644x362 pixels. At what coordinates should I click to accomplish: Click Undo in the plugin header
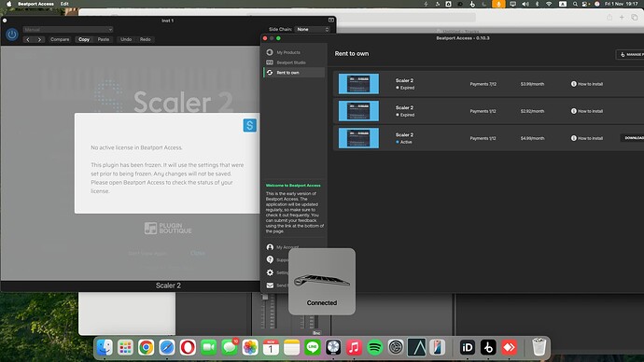pyautogui.click(x=126, y=39)
